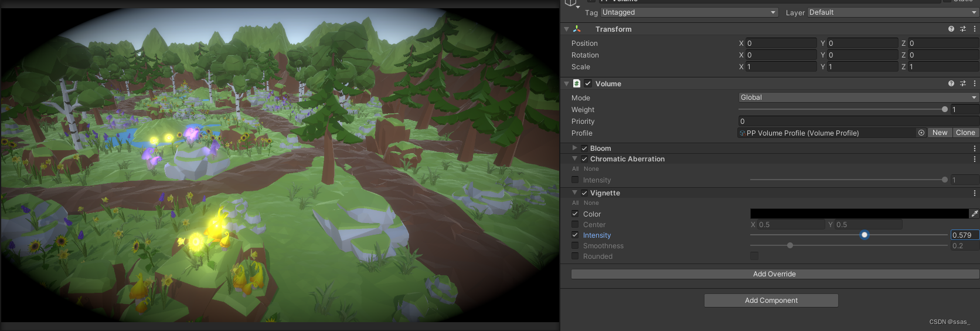
Task: Click the Position Z input field
Action: tap(944, 43)
